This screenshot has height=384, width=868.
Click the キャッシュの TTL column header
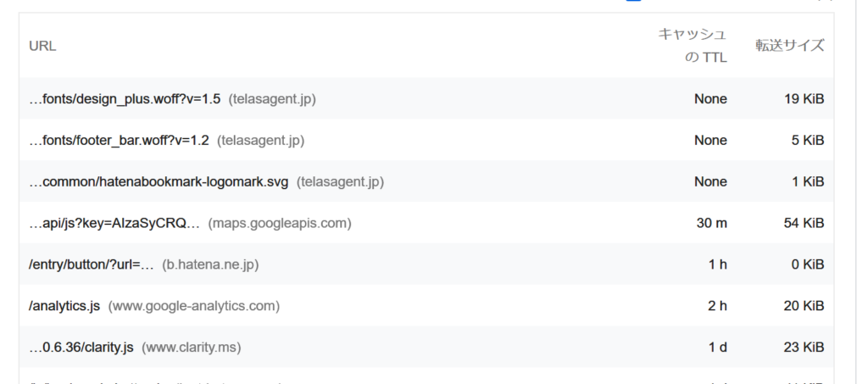(692, 46)
